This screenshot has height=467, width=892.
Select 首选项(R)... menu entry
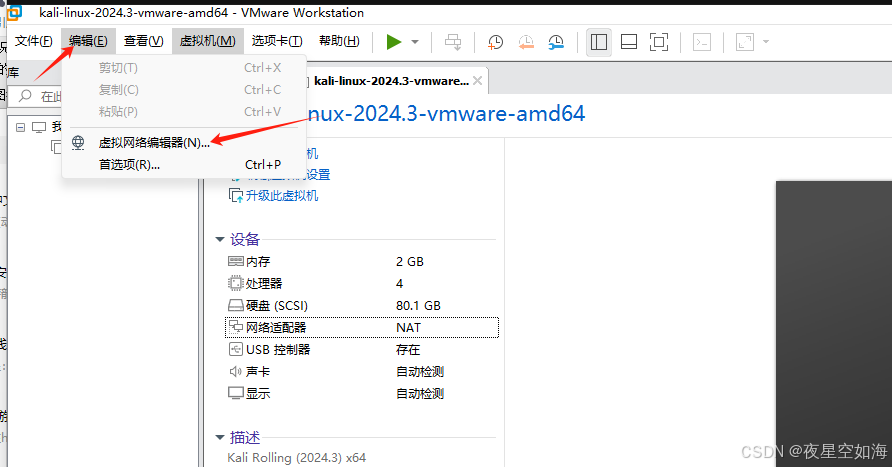(184, 164)
